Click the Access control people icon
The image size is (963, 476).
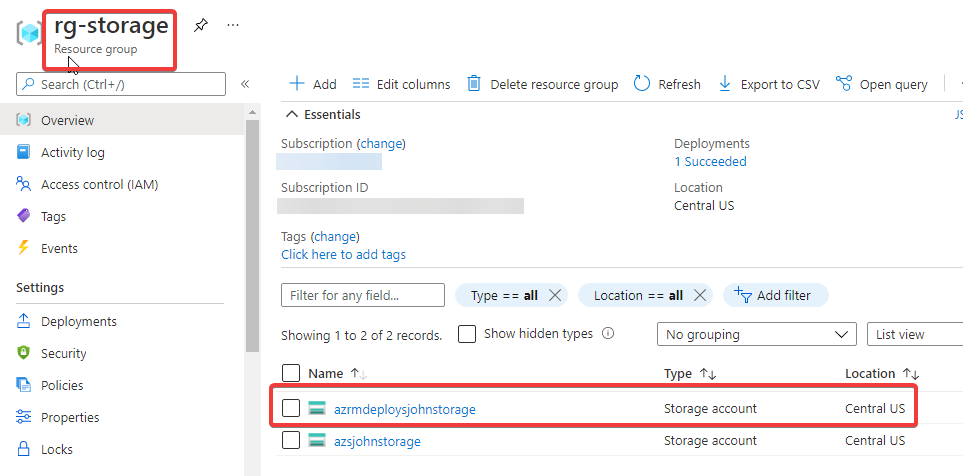[23, 184]
